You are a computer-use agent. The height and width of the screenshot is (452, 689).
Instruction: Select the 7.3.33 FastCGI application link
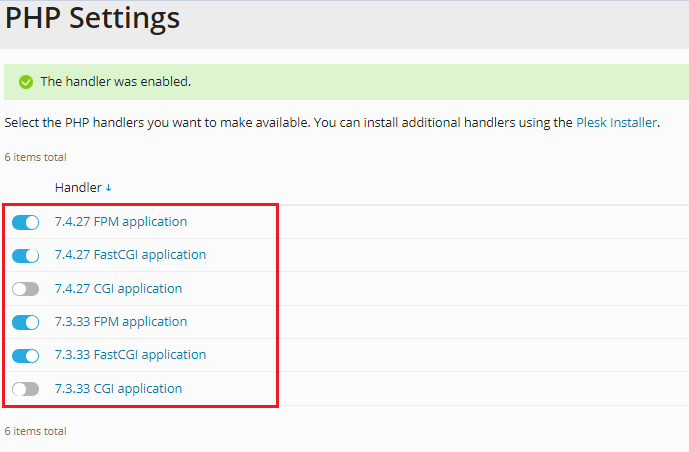click(x=130, y=355)
